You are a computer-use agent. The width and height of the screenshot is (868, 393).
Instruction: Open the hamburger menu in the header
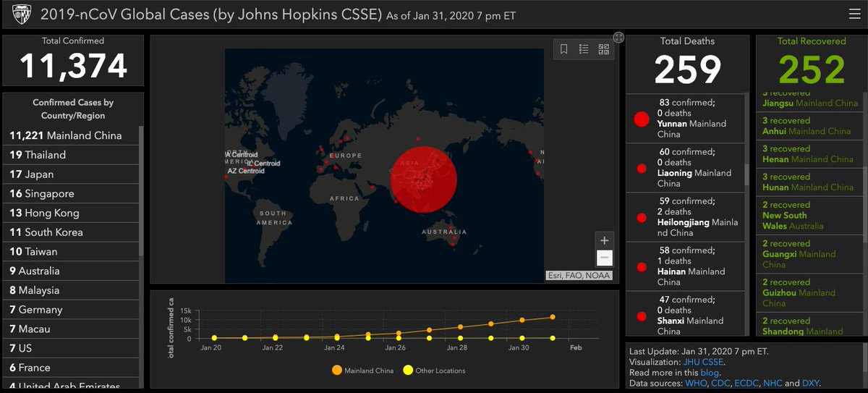(854, 14)
